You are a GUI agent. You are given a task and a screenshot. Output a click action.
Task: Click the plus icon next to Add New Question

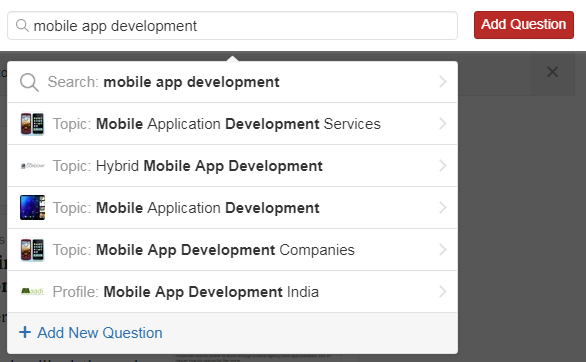click(x=25, y=332)
